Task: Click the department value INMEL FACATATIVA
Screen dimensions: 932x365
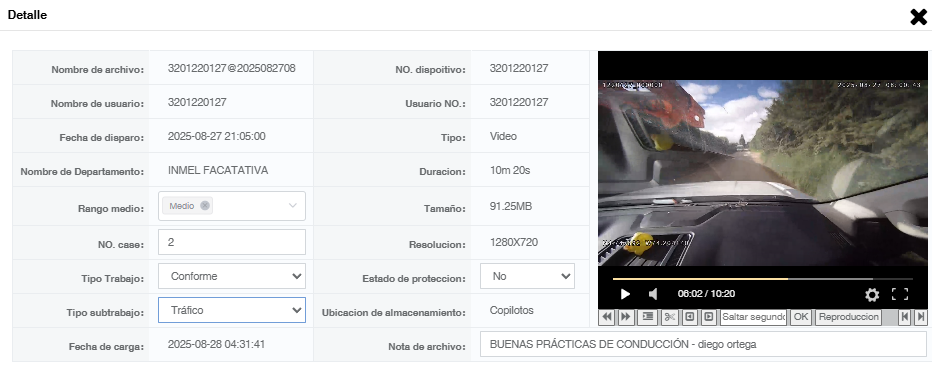Action: pyautogui.click(x=218, y=171)
